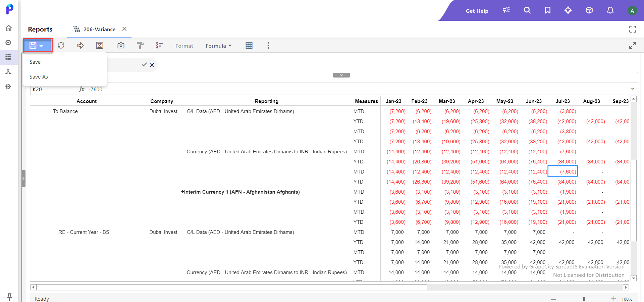Open the Save dropdown button
Image resolution: width=644 pixels, height=302 pixels.
pyautogui.click(x=37, y=45)
